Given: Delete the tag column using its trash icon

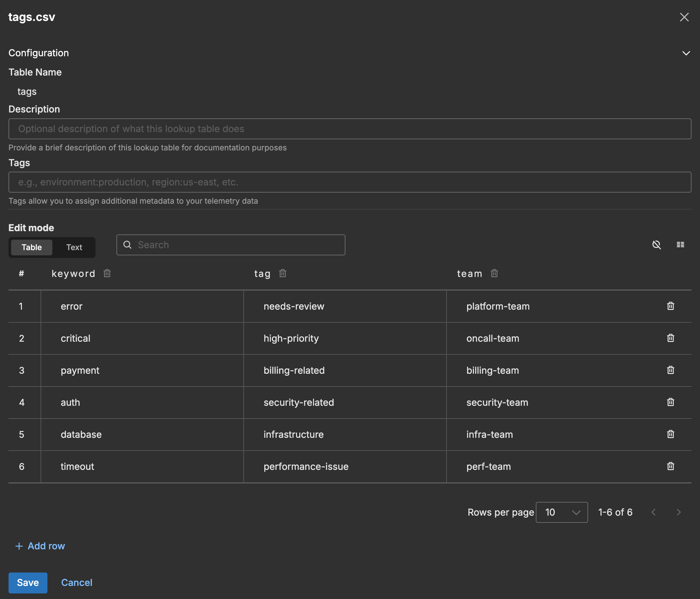Looking at the screenshot, I should coord(283,273).
